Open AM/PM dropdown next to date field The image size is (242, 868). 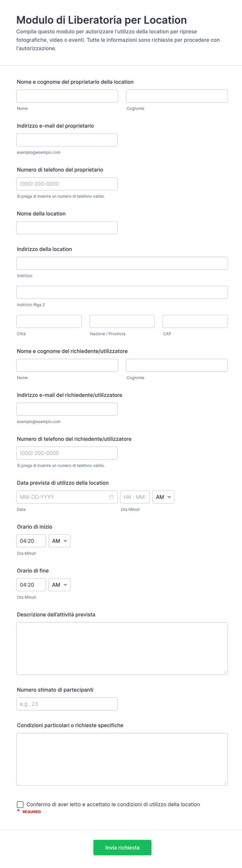click(163, 497)
